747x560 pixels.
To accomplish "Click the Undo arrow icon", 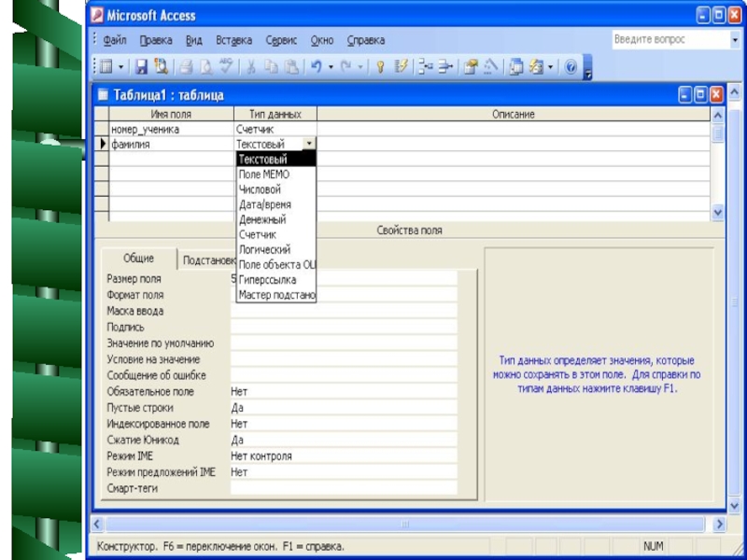I will [x=317, y=66].
